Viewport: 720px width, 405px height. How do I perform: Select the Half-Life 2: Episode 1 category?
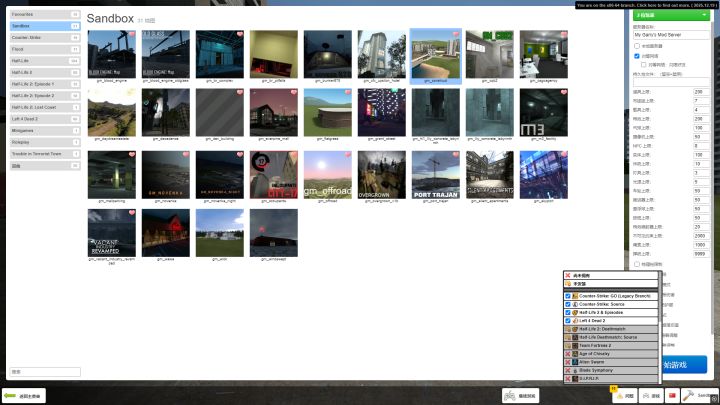[45, 84]
